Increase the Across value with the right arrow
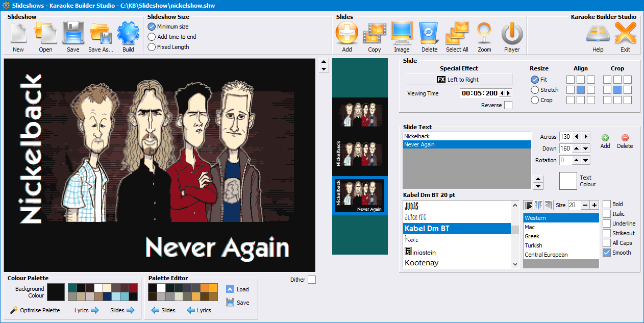Screen dimensions: 644x323 click(586, 137)
